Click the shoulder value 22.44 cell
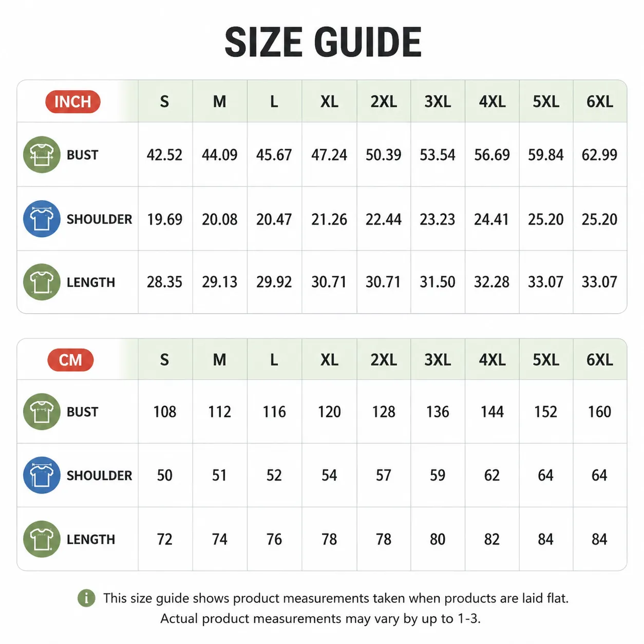This screenshot has height=644, width=644. click(384, 219)
